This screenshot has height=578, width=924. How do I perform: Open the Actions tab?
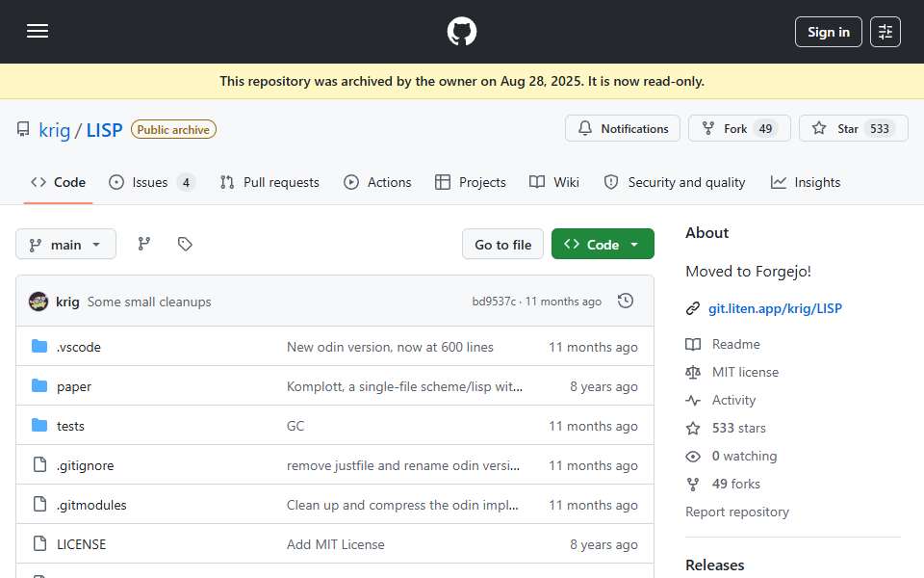377,182
